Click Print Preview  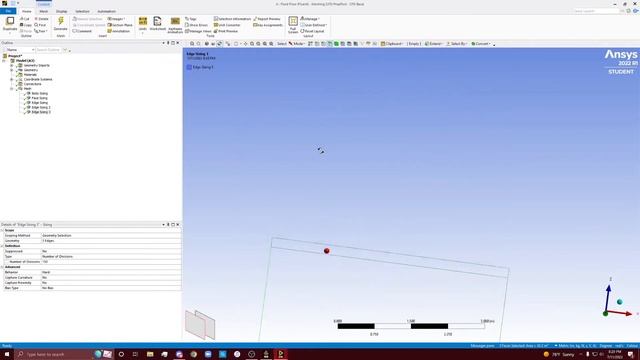click(x=226, y=31)
